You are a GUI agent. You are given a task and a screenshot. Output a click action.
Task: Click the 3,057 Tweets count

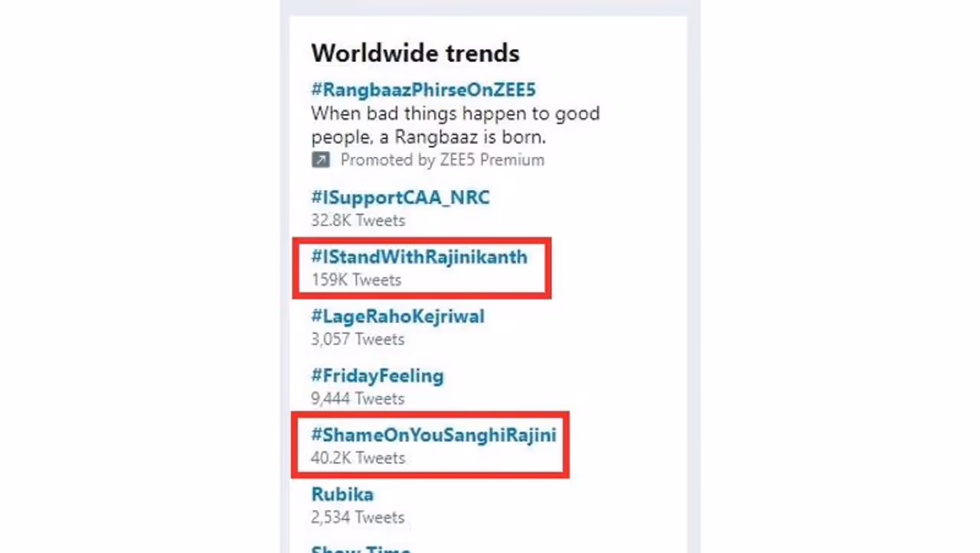pyautogui.click(x=358, y=339)
